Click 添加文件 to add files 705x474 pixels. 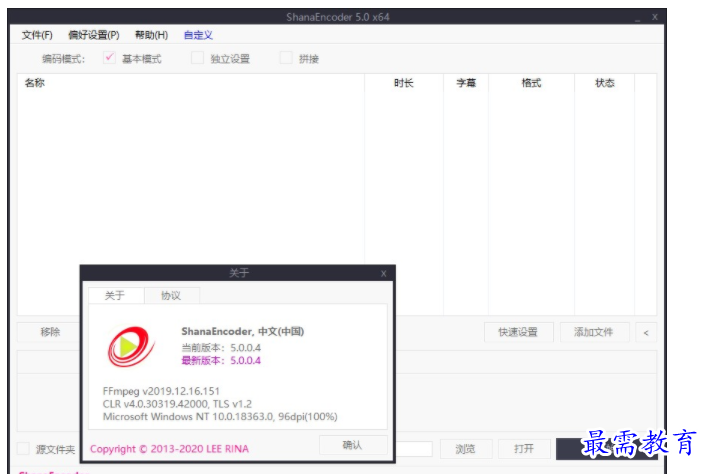pos(594,332)
